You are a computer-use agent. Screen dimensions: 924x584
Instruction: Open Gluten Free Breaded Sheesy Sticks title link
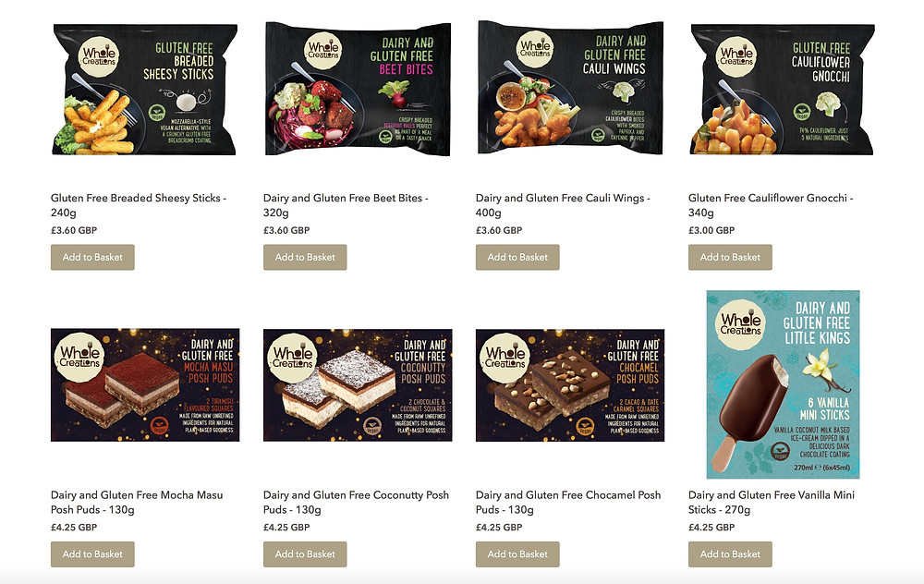point(139,205)
